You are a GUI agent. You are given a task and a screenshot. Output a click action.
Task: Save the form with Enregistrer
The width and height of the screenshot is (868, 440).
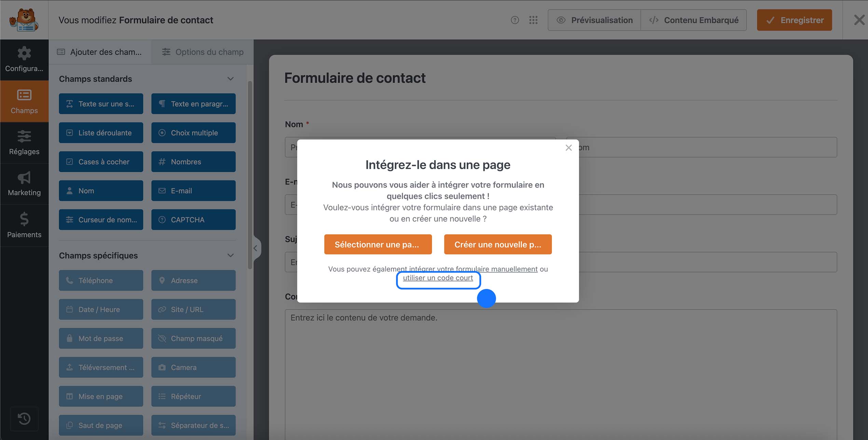[794, 20]
